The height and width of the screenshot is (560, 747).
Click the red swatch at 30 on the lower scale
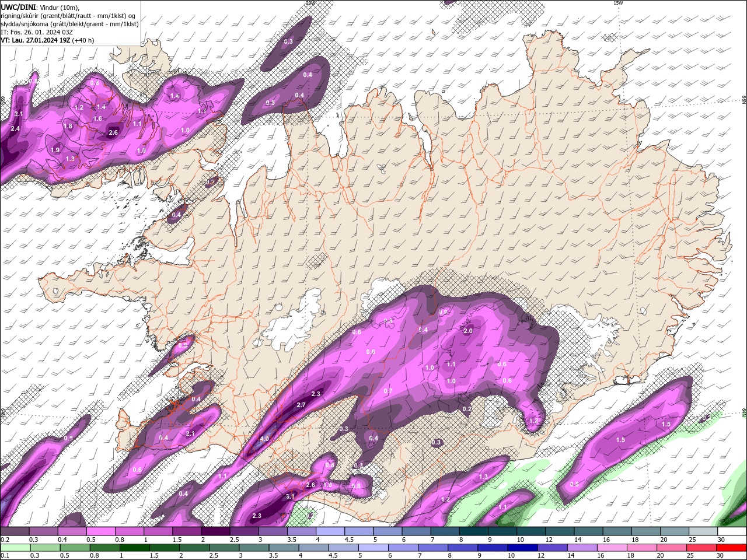pyautogui.click(x=732, y=547)
